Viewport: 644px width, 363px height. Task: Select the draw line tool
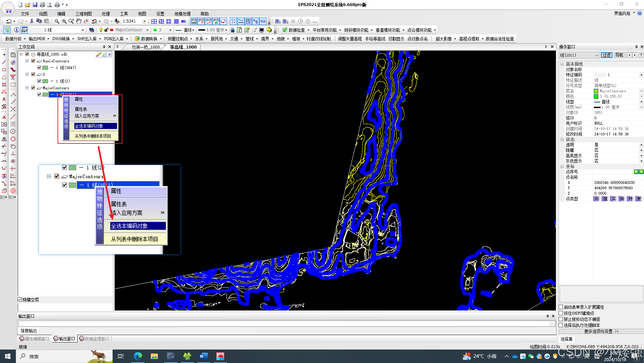coord(4,62)
